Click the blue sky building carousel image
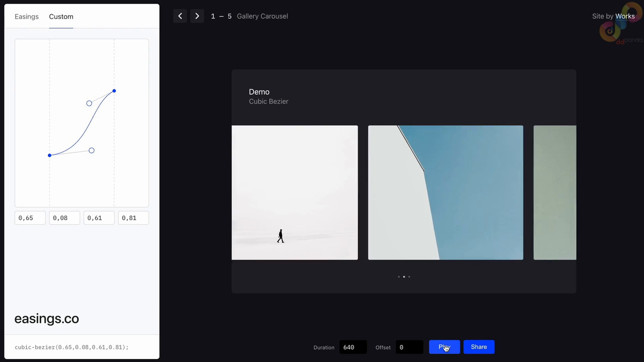The width and height of the screenshot is (644, 362). [x=446, y=193]
